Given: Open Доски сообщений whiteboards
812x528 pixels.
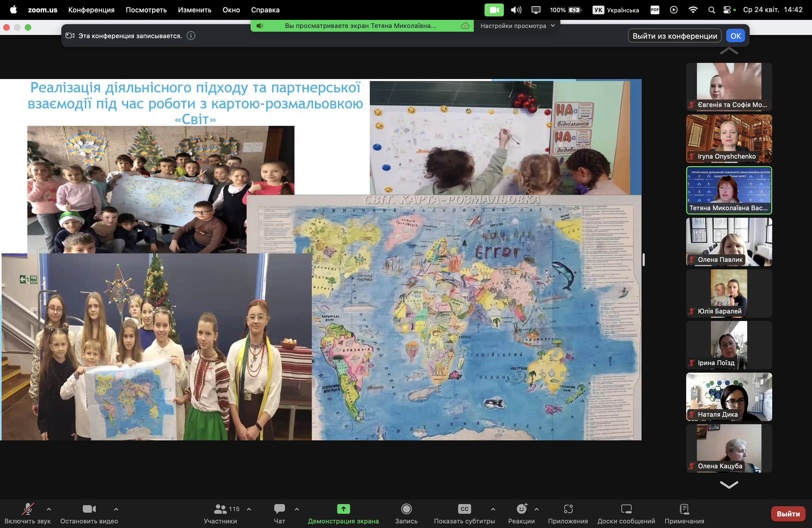Looking at the screenshot, I should (x=626, y=514).
